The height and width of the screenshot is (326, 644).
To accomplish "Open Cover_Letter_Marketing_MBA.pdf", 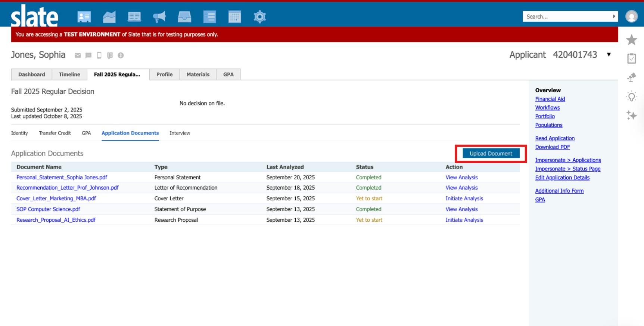I will (56, 199).
